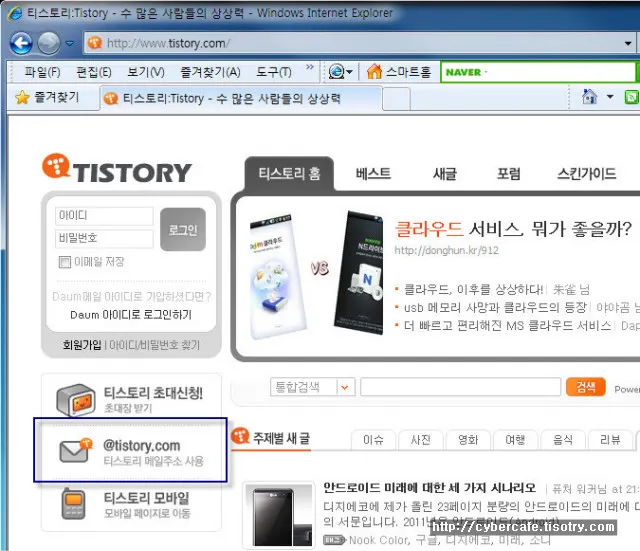The image size is (640, 551).
Task: Click the orange 검색 search button
Action: [585, 387]
